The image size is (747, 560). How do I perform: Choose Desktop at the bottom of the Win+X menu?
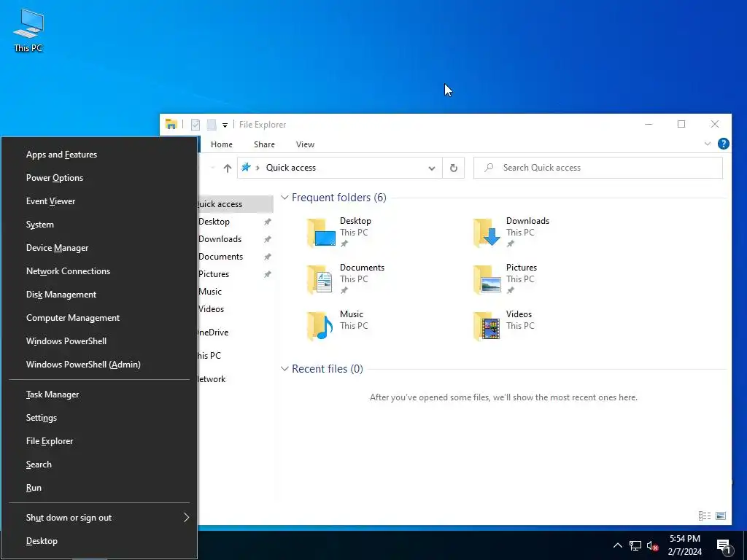point(99,541)
